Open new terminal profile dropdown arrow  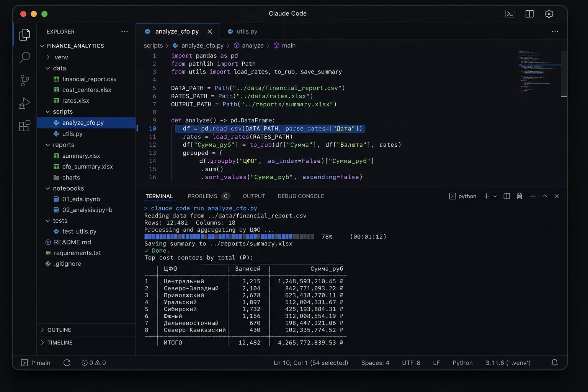(495, 196)
